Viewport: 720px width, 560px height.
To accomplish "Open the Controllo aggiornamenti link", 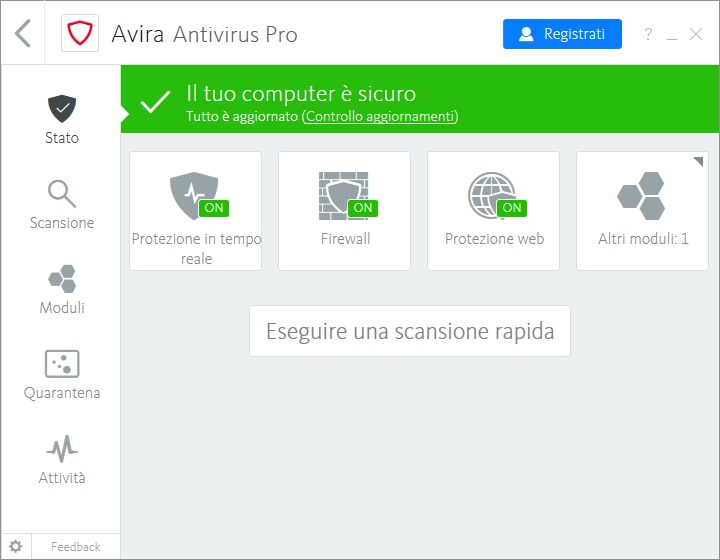I will [379, 117].
